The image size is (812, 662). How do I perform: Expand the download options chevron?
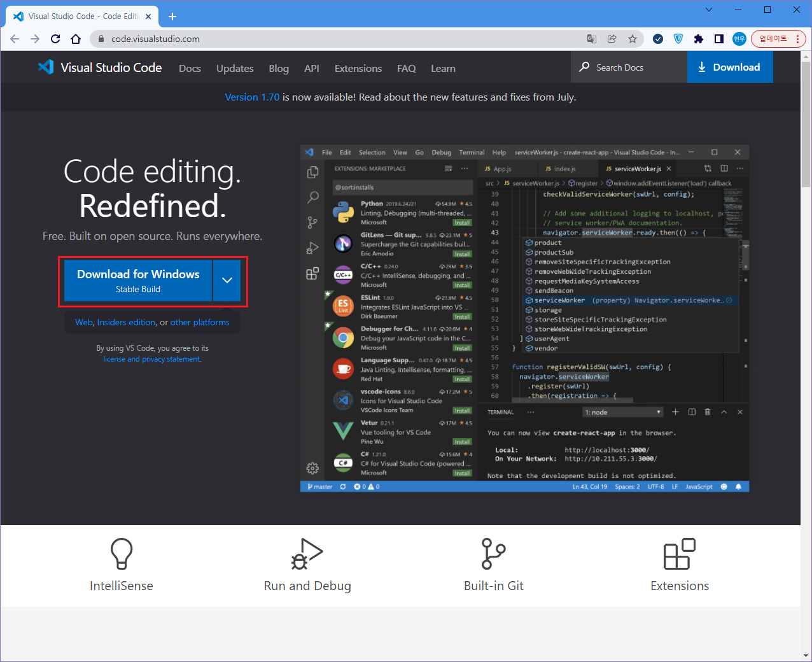pos(227,280)
